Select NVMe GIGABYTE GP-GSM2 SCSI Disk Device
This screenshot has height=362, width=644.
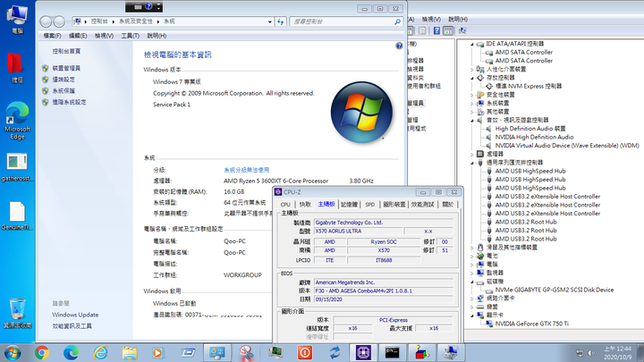554,290
